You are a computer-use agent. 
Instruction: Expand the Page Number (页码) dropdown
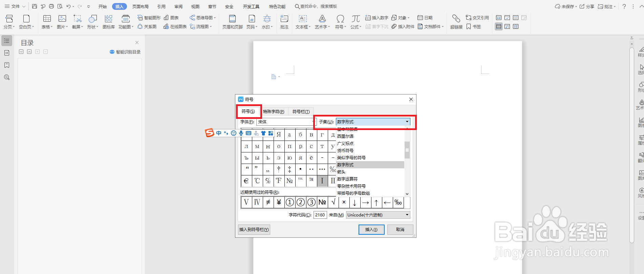256,27
